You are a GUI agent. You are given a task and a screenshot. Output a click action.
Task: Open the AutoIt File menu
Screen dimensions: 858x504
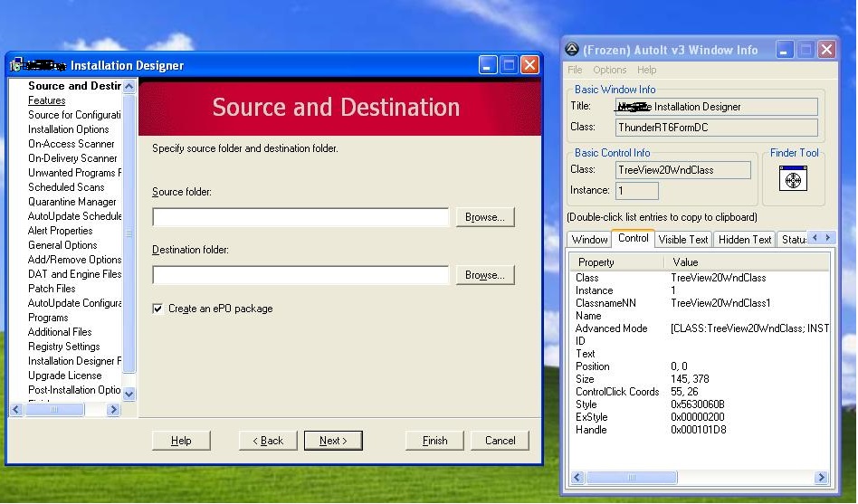[575, 70]
